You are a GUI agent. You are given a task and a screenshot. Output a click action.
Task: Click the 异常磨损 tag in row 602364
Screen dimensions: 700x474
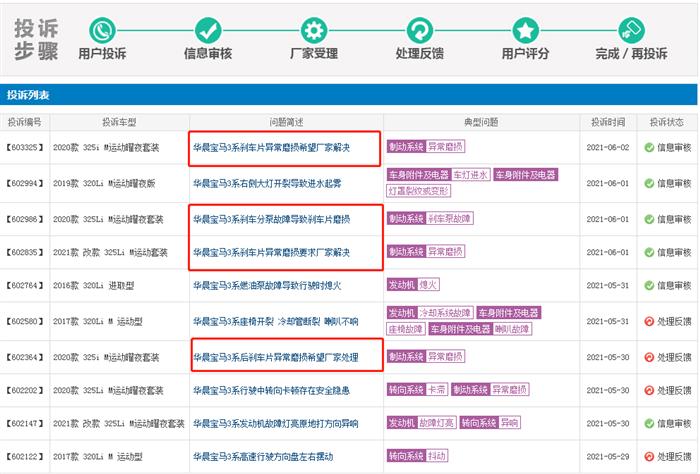click(445, 356)
